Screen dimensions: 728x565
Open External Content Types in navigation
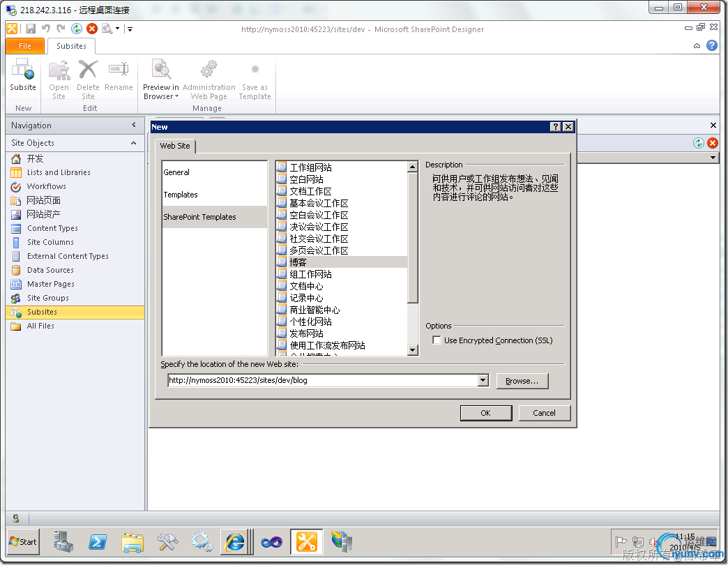pyautogui.click(x=75, y=256)
